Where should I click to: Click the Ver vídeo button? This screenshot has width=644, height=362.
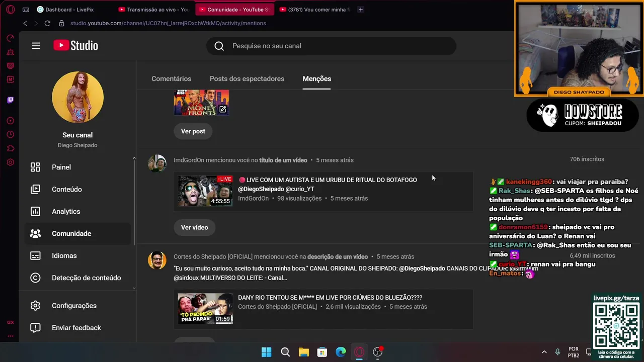[195, 227]
